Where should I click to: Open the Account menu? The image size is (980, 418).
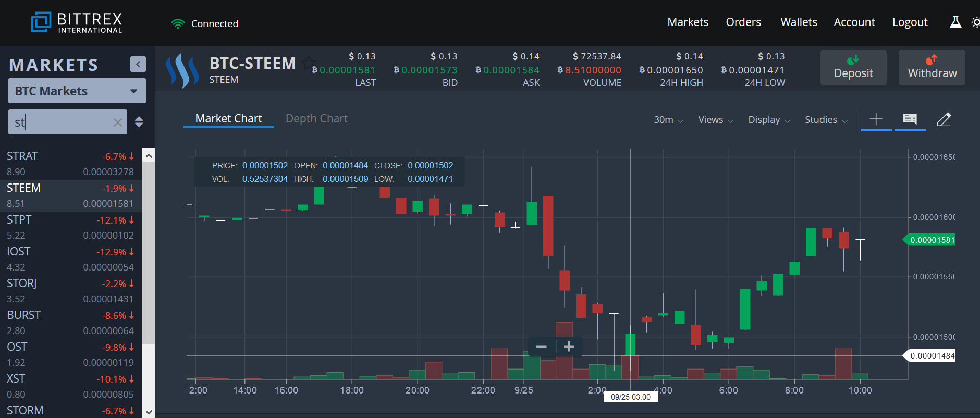tap(854, 22)
